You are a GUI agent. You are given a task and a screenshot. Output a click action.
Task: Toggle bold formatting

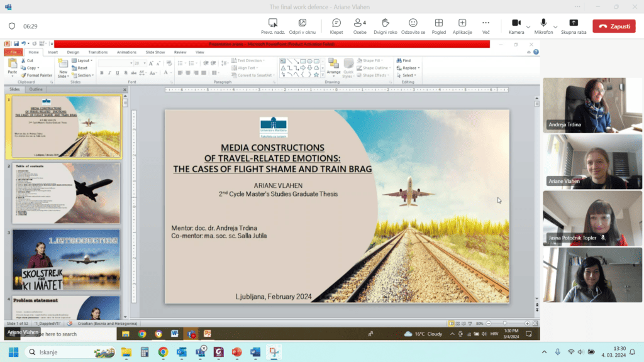pyautogui.click(x=101, y=72)
